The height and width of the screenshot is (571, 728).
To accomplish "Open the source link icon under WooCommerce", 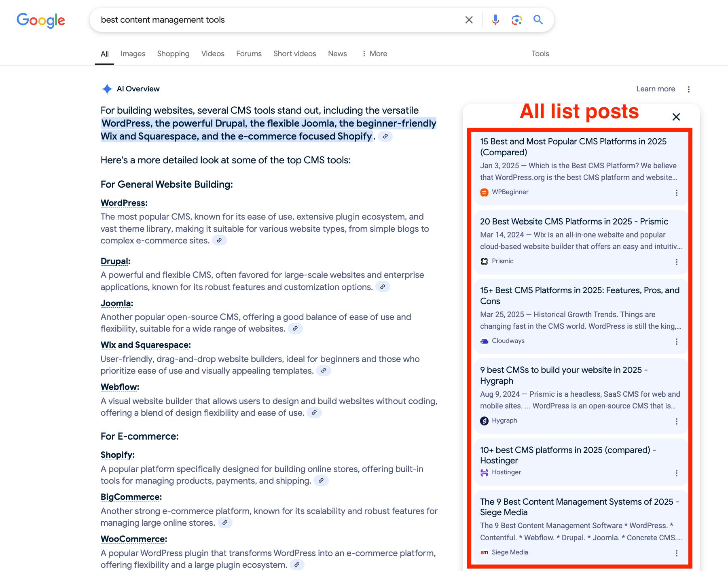I will (x=297, y=565).
